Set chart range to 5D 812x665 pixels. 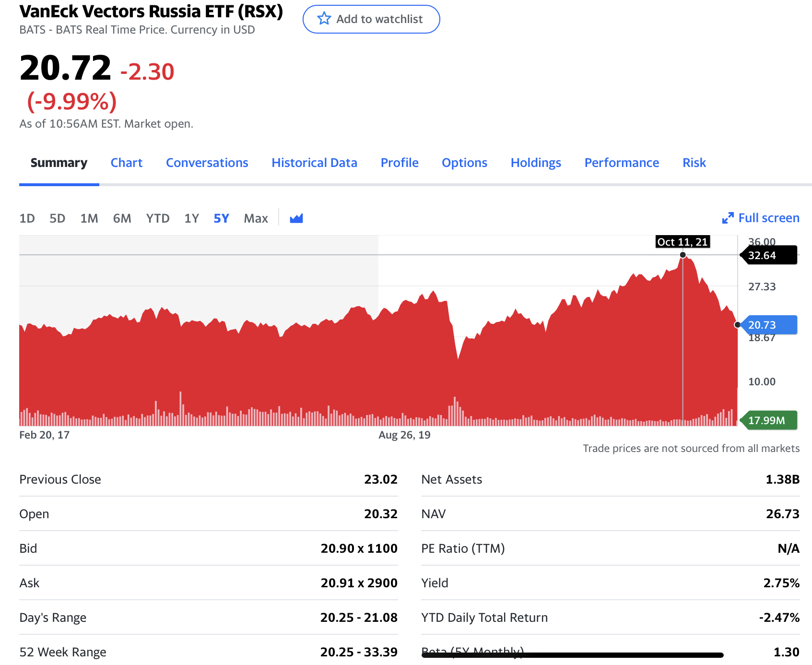point(58,218)
